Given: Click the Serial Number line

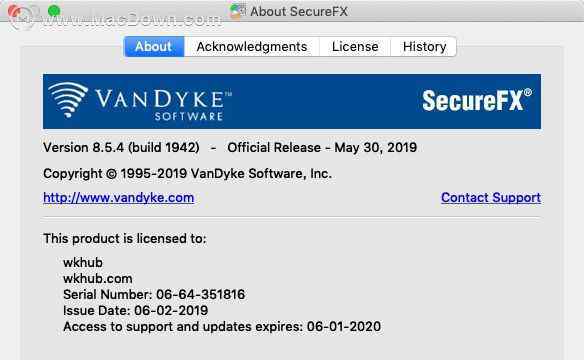Looking at the screenshot, I should coord(154,294).
